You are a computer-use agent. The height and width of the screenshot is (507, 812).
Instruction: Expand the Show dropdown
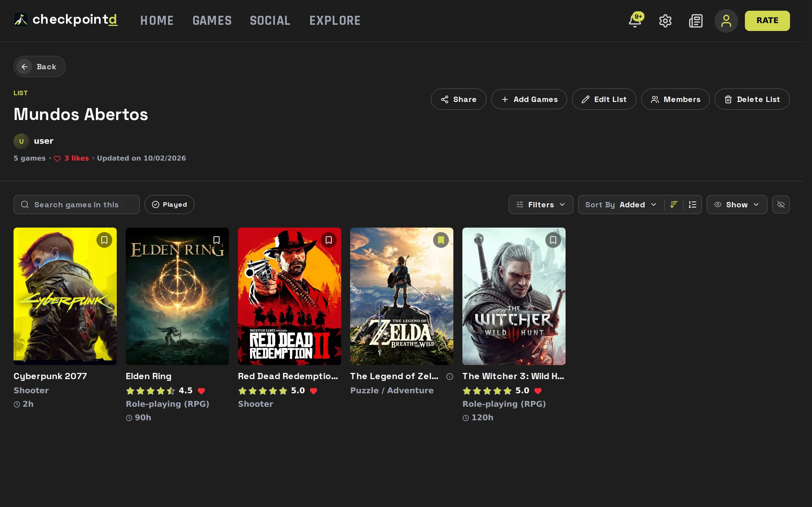737,204
